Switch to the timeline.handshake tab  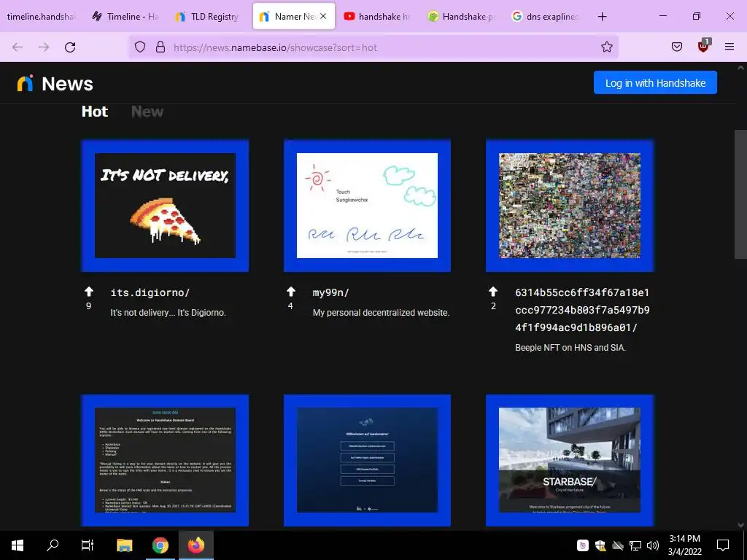[x=41, y=17]
